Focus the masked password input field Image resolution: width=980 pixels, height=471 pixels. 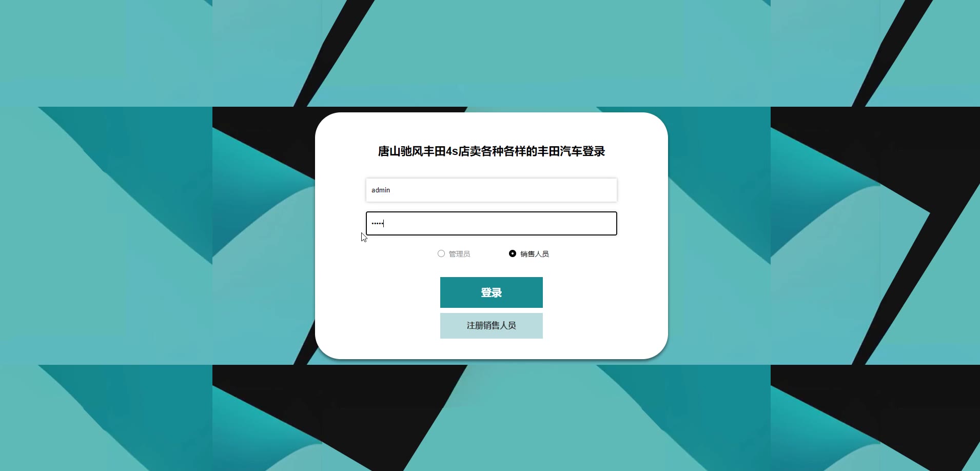click(492, 224)
